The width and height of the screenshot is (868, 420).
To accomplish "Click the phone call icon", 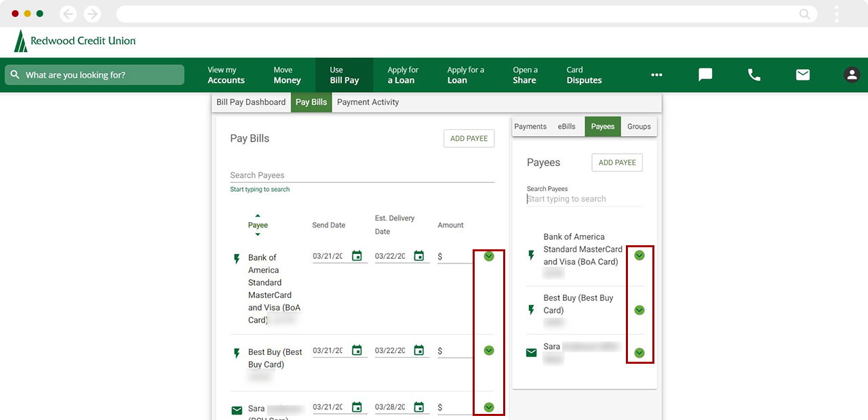I will [754, 75].
